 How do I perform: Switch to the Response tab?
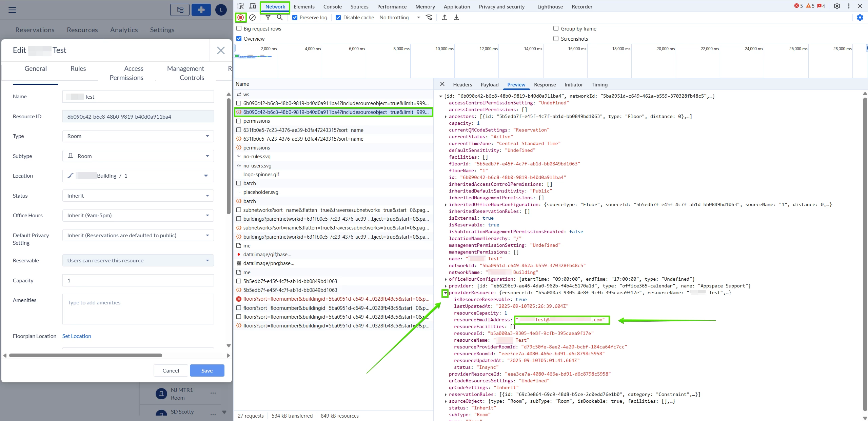(545, 84)
